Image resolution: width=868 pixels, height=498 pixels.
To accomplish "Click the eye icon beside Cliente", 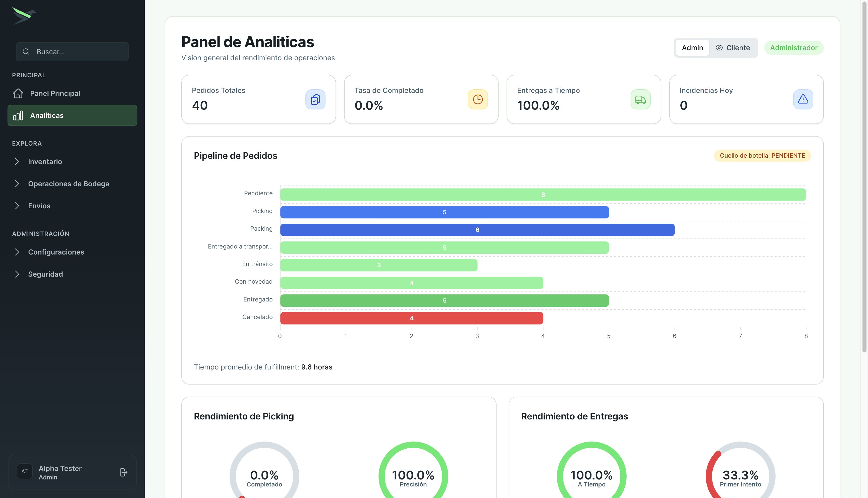I will 719,48.
